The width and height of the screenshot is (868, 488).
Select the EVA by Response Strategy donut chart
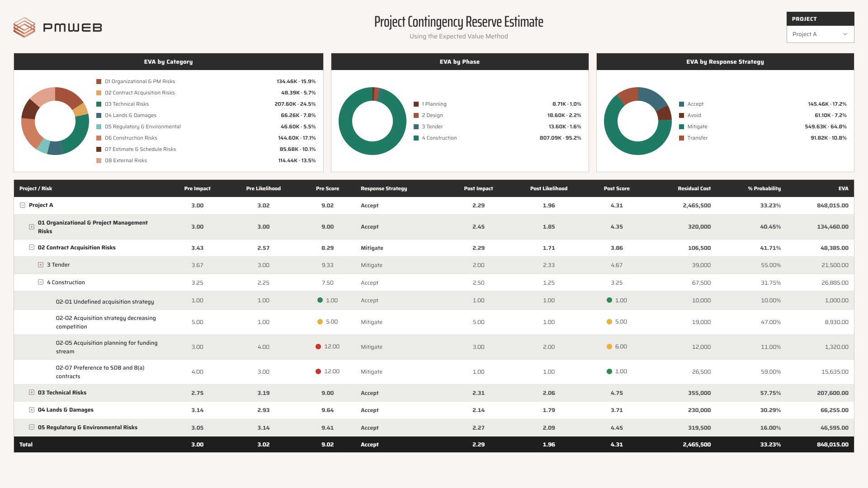pos(638,121)
